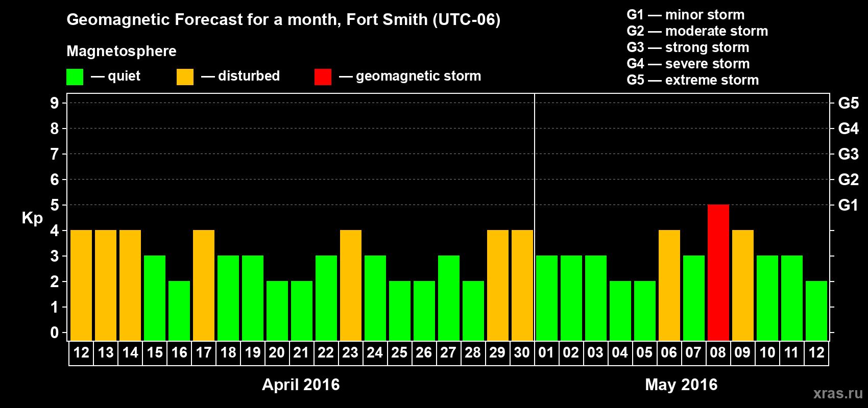This screenshot has height=408, width=868.
Task: Click 'G3 — strong storm' legend text
Action: click(x=688, y=47)
